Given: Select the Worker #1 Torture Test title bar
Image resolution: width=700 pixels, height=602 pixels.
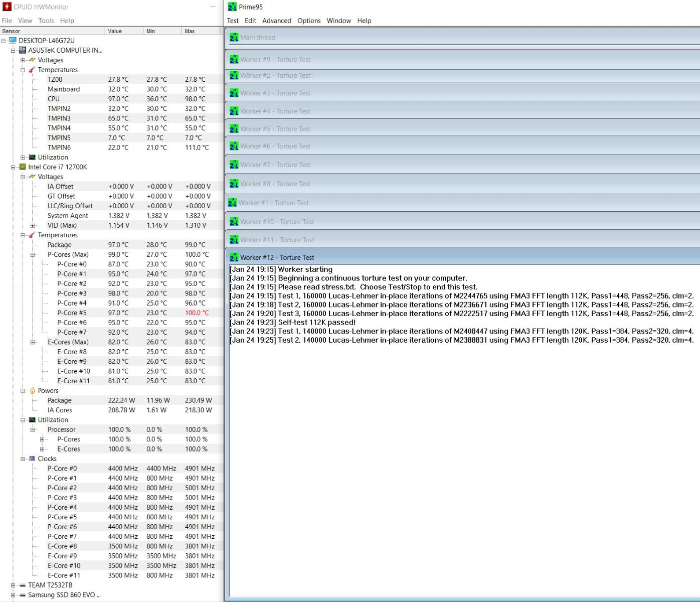Looking at the screenshot, I should [x=462, y=203].
